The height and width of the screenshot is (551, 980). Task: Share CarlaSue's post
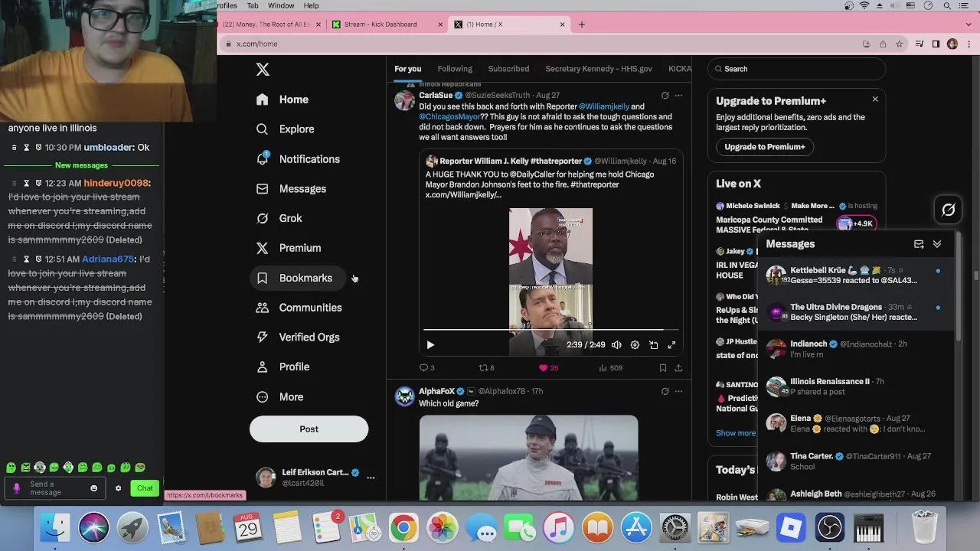click(x=678, y=368)
